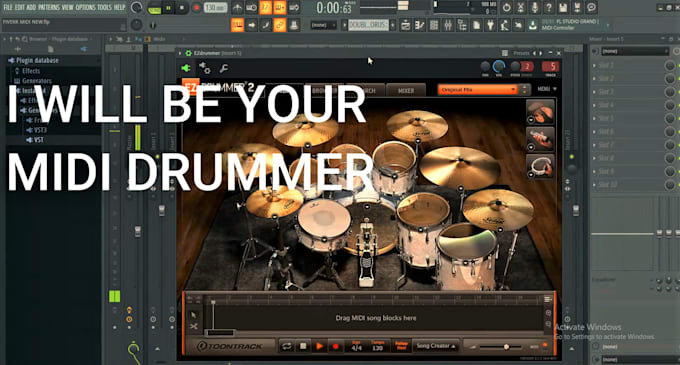Open the EZdrummer MENU dropdown

(x=546, y=89)
